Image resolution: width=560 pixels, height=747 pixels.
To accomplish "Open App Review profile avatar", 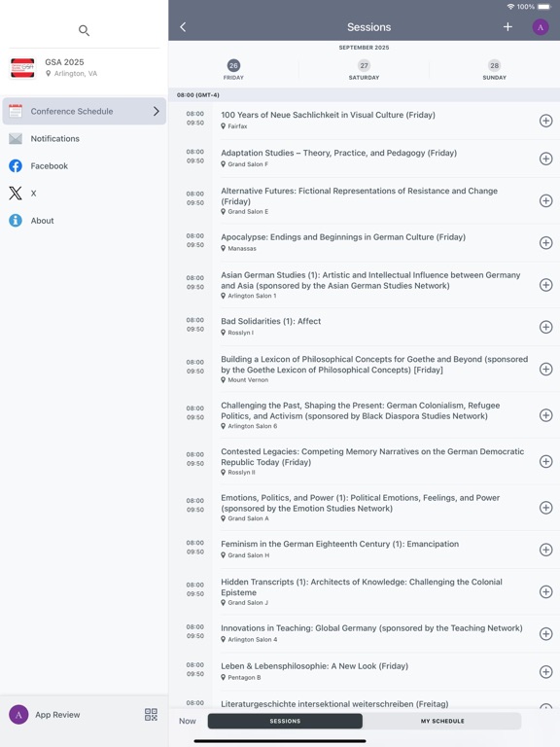I will (x=18, y=715).
